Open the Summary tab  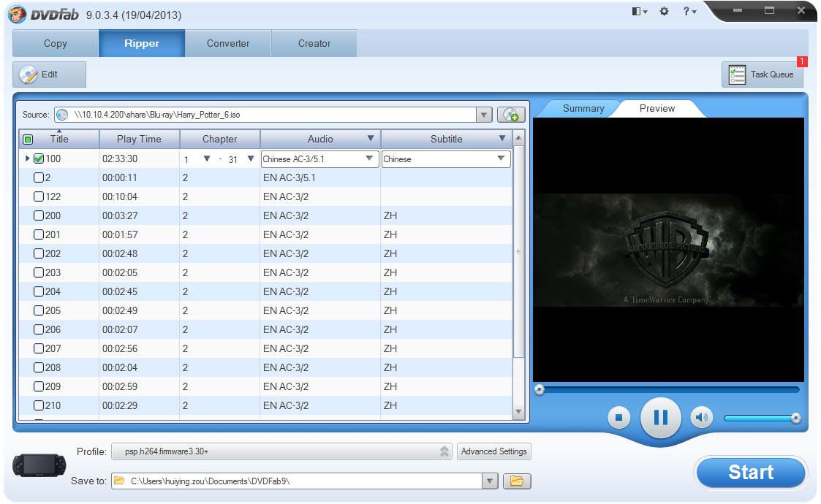(583, 108)
